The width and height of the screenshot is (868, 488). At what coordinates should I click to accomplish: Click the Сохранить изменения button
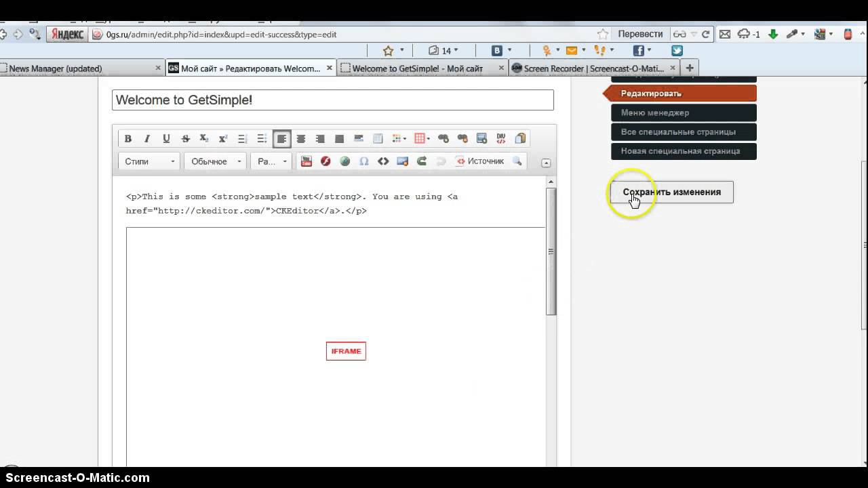671,192
